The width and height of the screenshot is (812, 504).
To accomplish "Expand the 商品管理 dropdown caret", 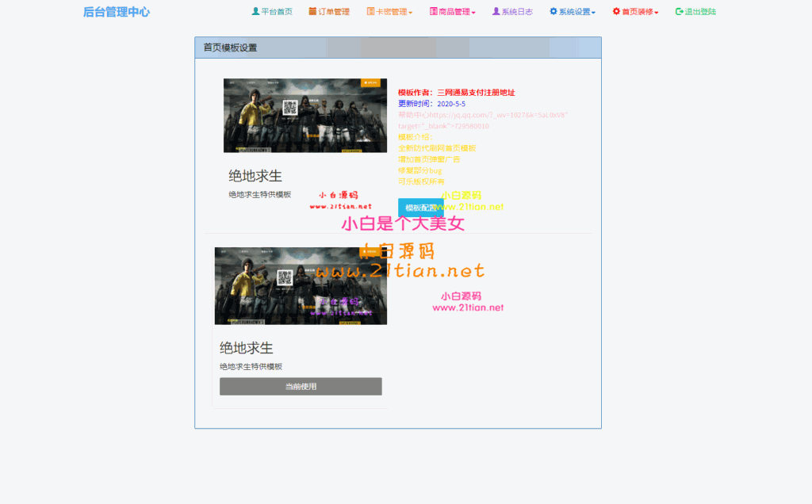I will pos(473,13).
